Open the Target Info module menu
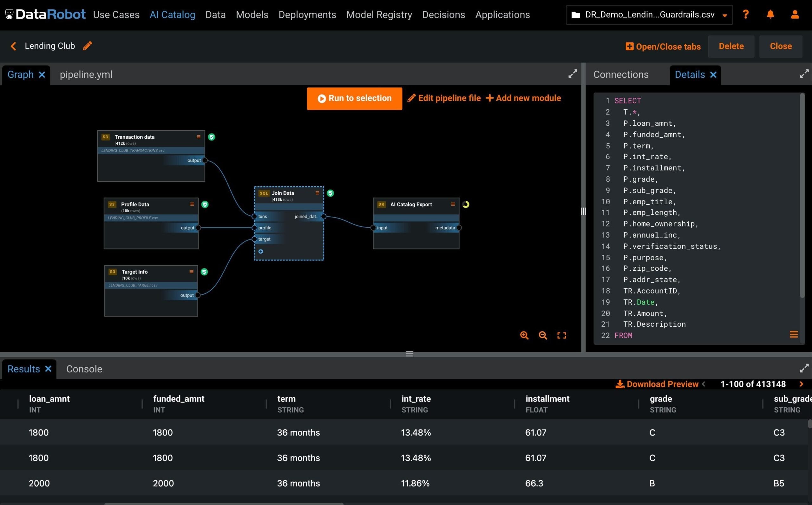 (191, 272)
